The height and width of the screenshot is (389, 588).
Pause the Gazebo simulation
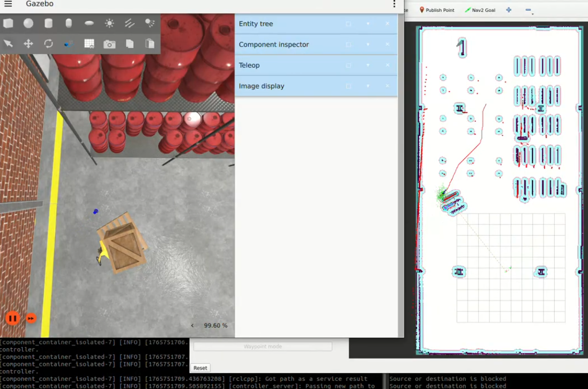pyautogui.click(x=12, y=318)
